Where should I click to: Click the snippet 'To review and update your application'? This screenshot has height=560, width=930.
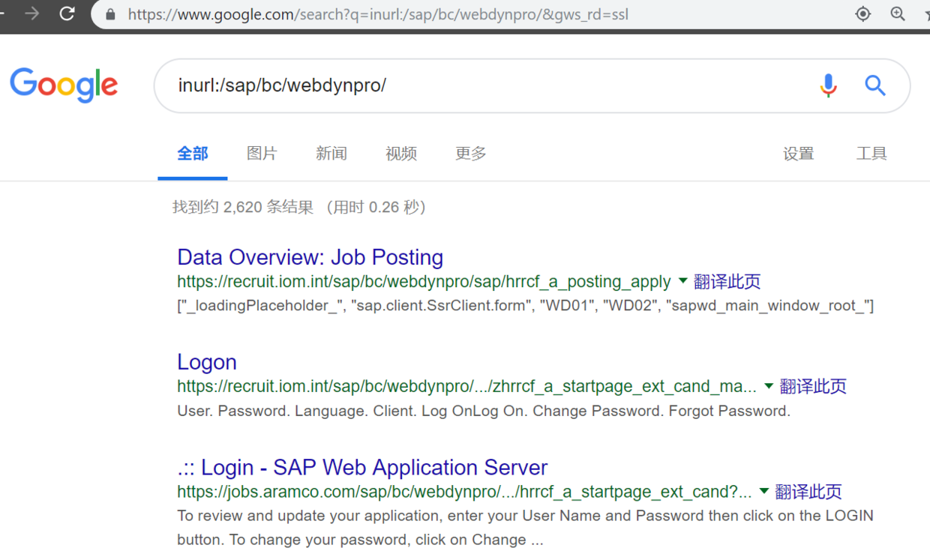[x=525, y=528]
